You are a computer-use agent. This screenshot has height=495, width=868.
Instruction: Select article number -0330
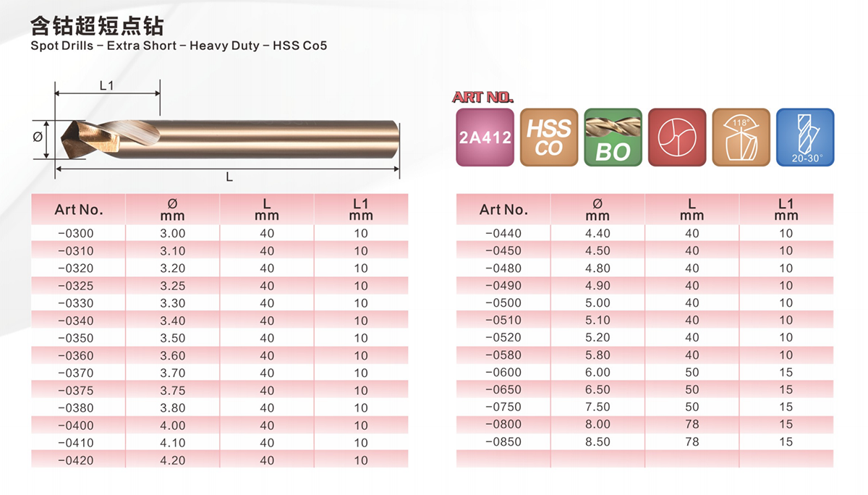(75, 303)
